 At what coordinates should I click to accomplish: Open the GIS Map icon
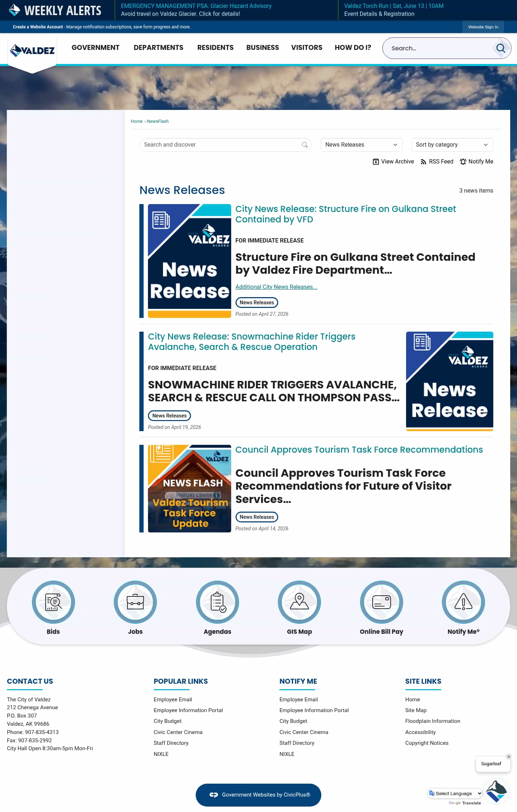pos(299,602)
